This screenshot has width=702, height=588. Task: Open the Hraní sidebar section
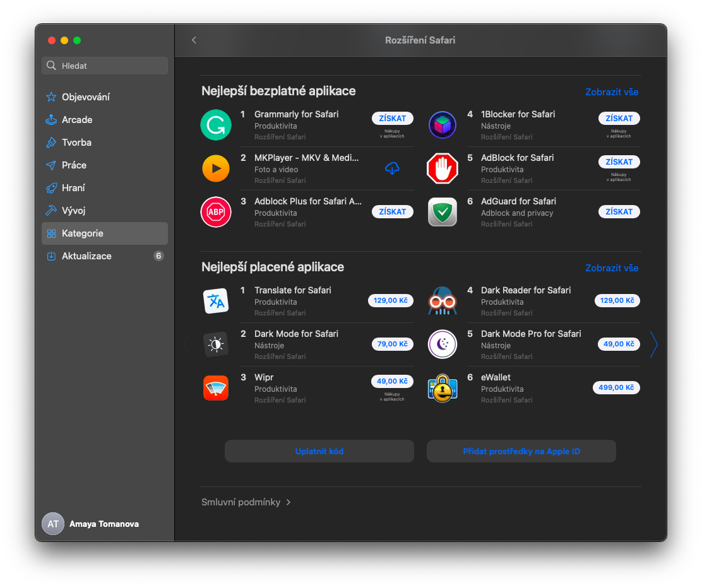point(105,188)
